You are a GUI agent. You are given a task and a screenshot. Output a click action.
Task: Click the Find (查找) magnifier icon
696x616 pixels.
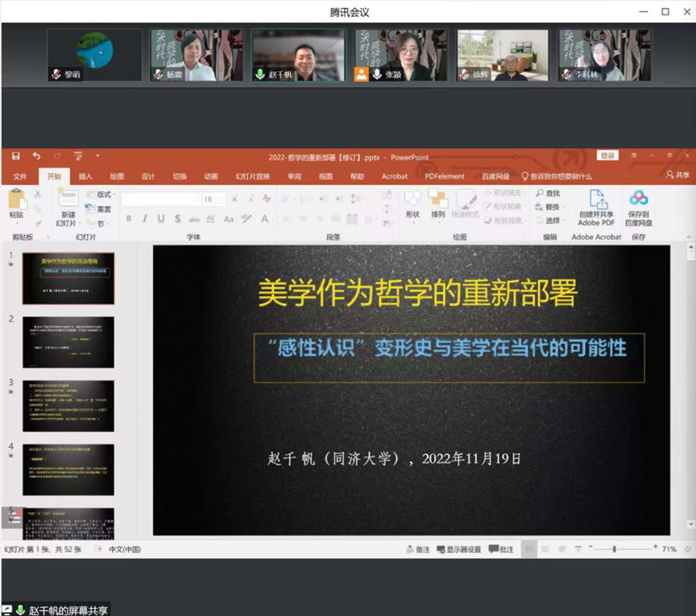540,193
